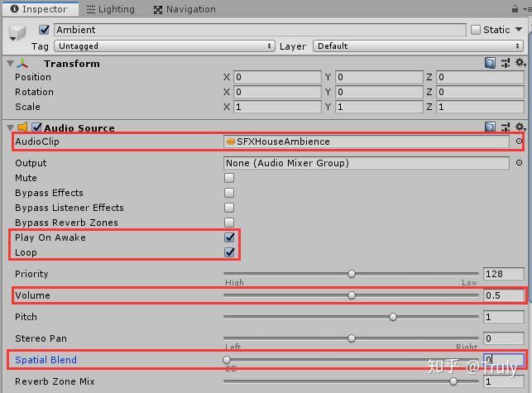The width and height of the screenshot is (532, 393).
Task: Click the GameObject name field Ambient
Action: 260,30
